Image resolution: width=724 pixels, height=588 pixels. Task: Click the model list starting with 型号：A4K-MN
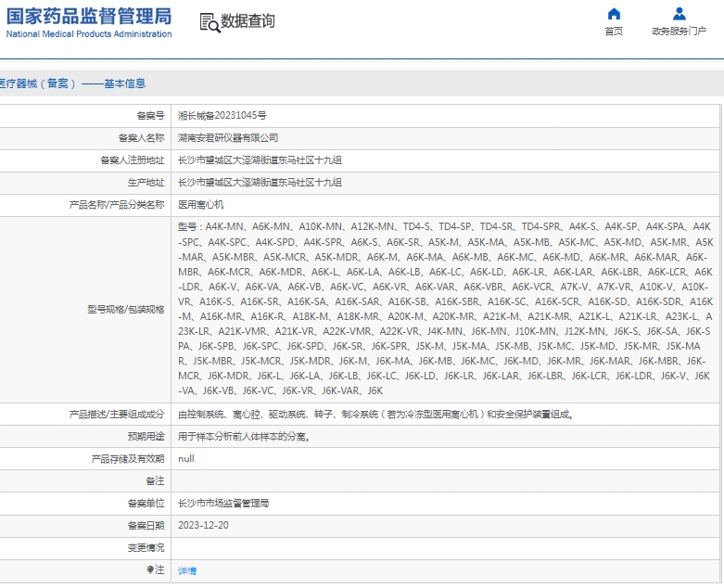click(446, 309)
